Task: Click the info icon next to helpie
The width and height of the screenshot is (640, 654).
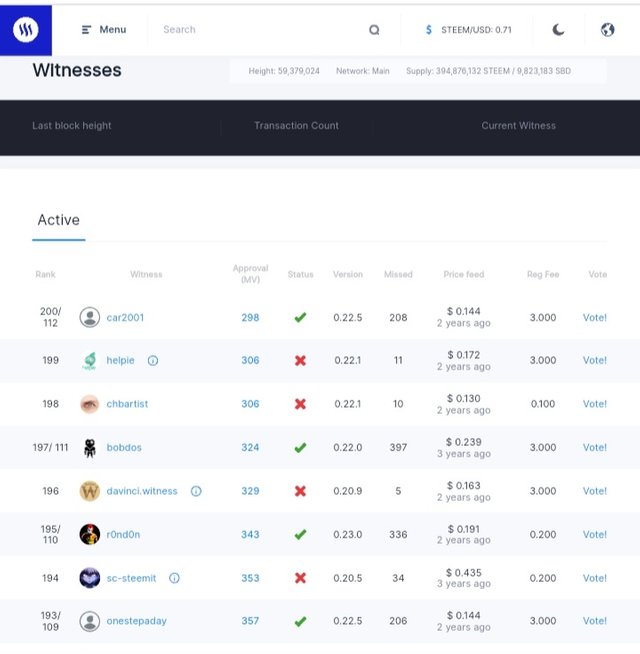Action: pos(153,361)
